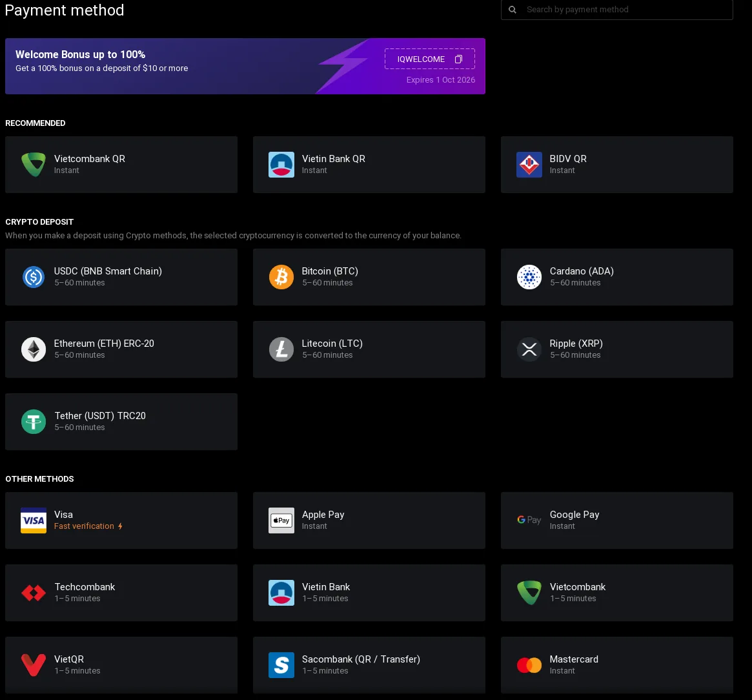
Task: Click the Fast verification lightning icon
Action: [x=120, y=526]
